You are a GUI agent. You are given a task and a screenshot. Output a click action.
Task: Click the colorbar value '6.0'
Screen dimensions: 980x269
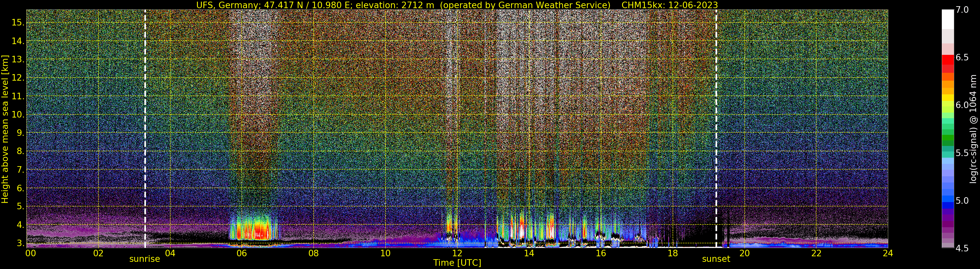coord(962,105)
